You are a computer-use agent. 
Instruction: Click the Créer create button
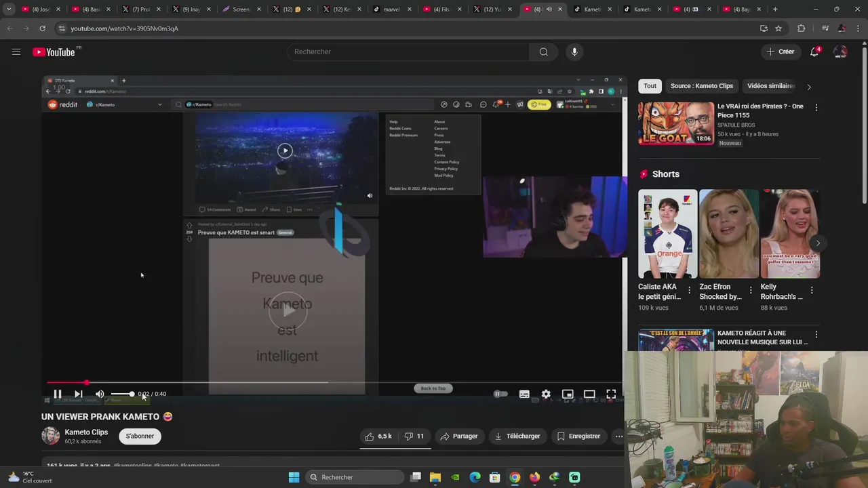780,52
